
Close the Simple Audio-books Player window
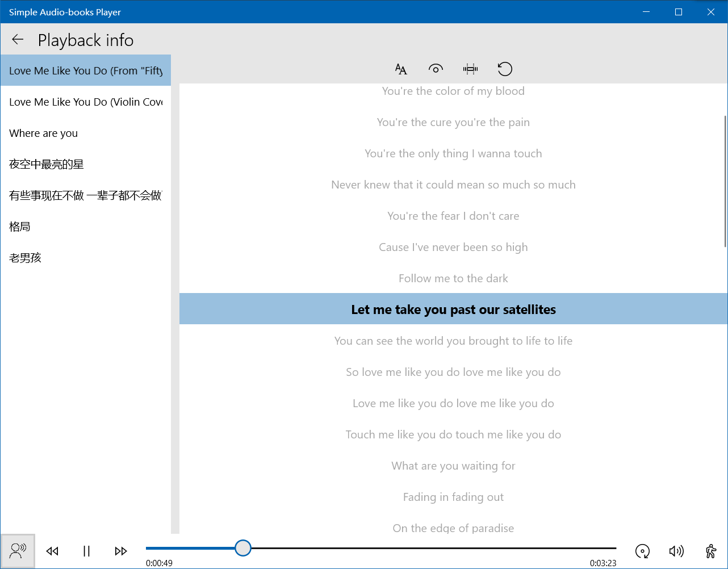(711, 12)
